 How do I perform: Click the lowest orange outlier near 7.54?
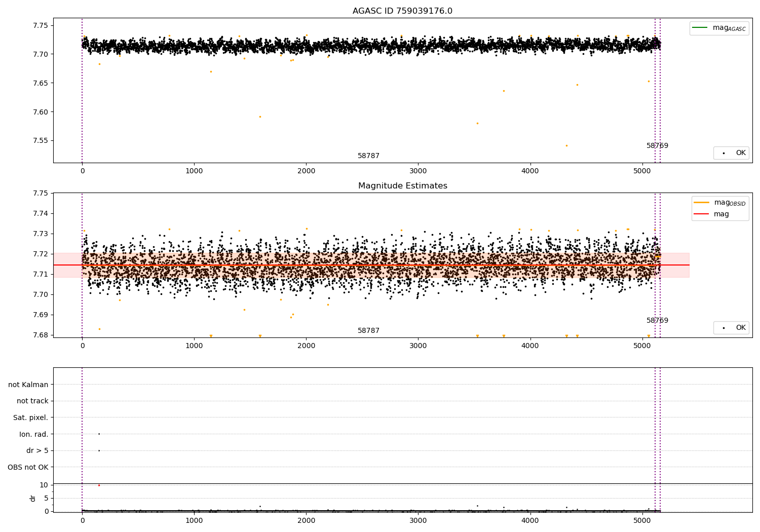(x=566, y=146)
